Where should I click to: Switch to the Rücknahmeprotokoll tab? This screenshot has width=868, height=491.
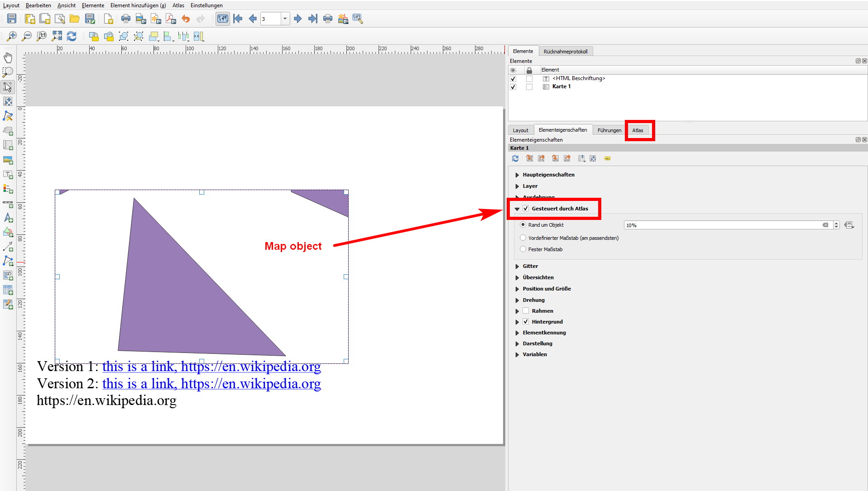(x=566, y=52)
